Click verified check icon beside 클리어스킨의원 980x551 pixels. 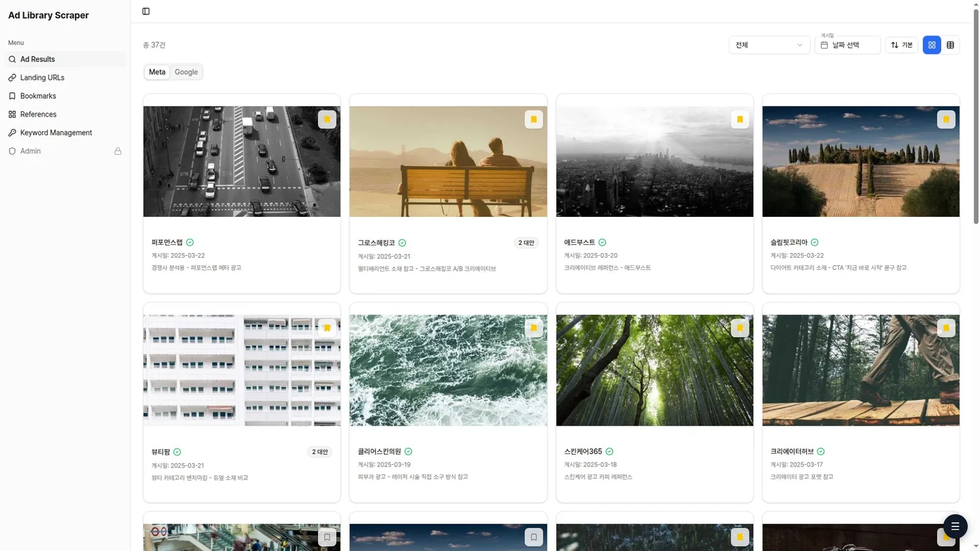(408, 451)
